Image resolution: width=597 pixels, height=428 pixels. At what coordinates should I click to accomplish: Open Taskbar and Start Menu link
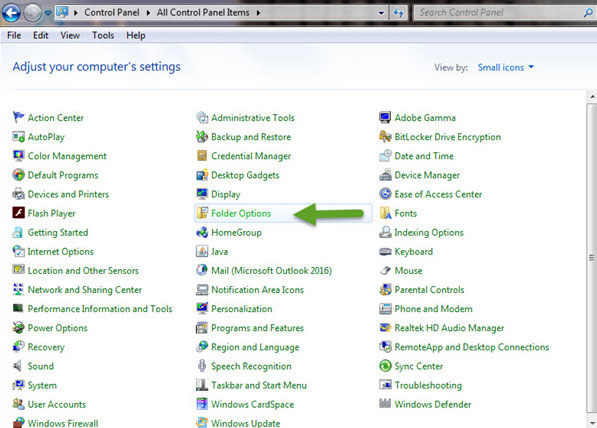click(259, 385)
